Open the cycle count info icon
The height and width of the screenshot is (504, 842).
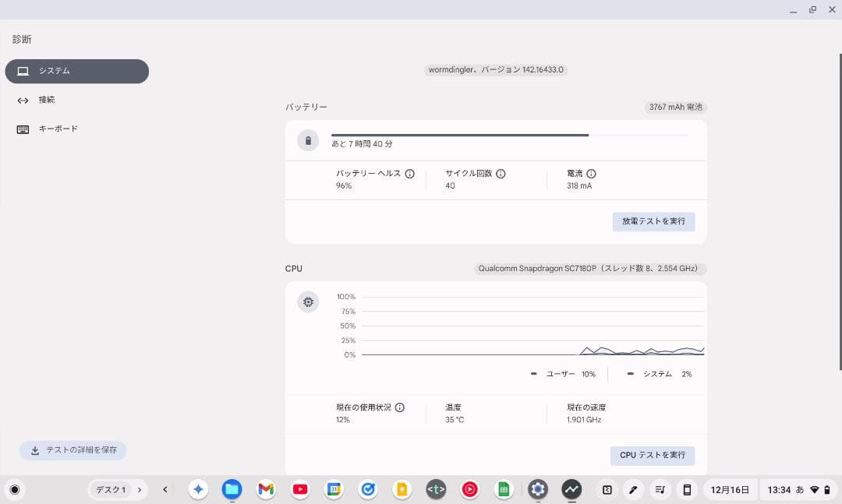pyautogui.click(x=501, y=173)
